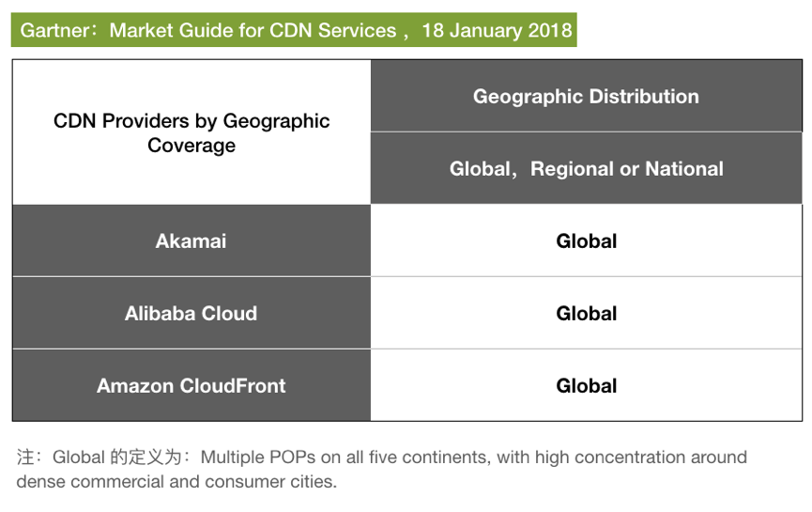The height and width of the screenshot is (512, 812).
Task: Click the Market Guide for CDN Services text
Action: point(253,30)
